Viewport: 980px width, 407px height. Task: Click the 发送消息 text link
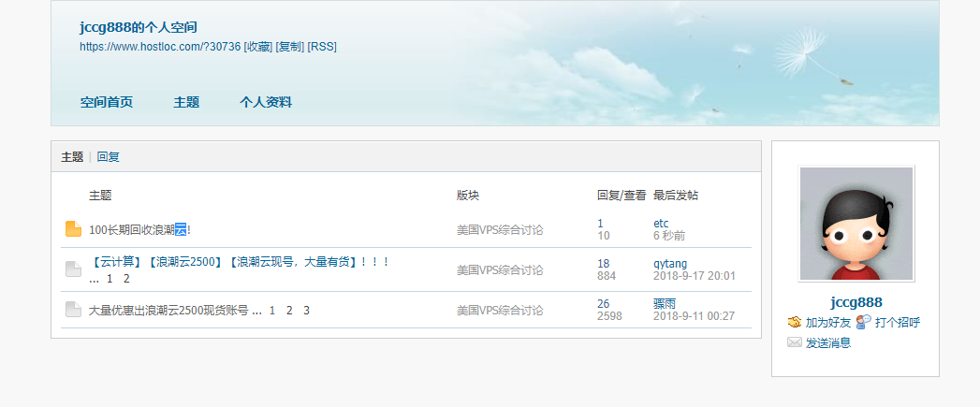point(828,342)
